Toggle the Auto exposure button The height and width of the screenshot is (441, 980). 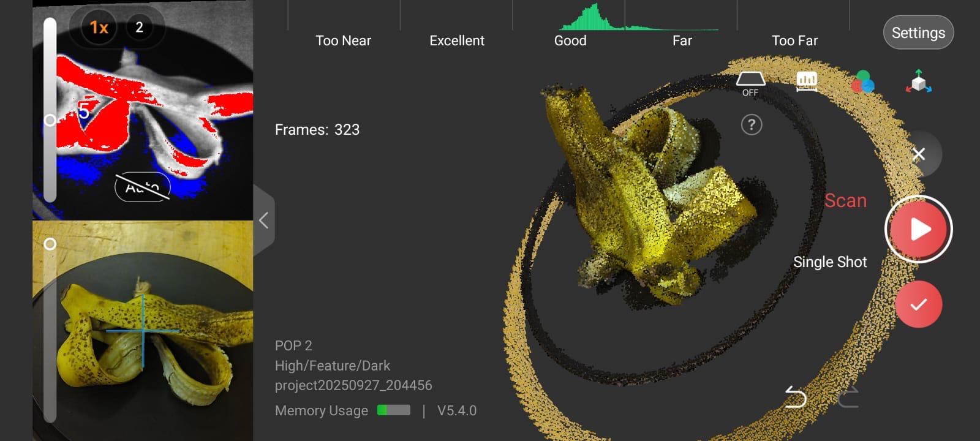142,187
